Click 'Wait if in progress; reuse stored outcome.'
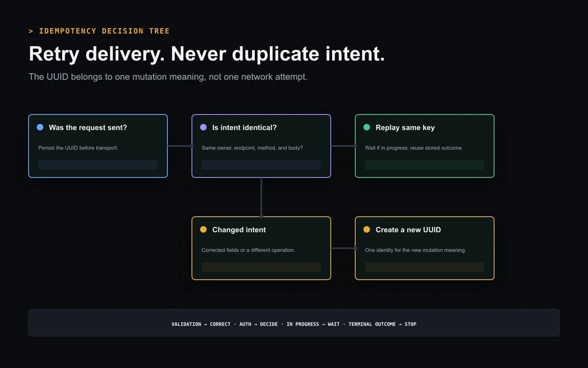This screenshot has width=588, height=368. pos(414,148)
